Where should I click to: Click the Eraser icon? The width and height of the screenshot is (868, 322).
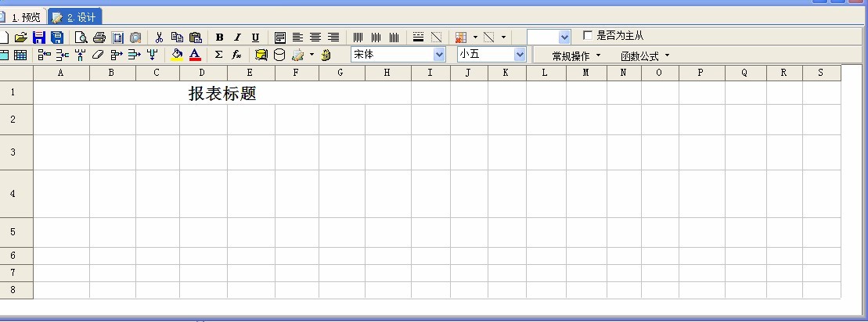(x=98, y=55)
